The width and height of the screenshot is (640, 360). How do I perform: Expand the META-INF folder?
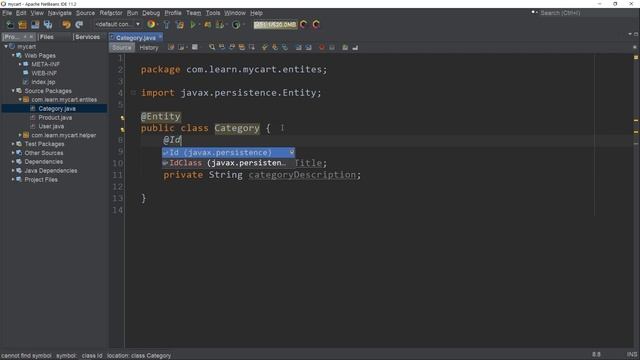(x=20, y=64)
